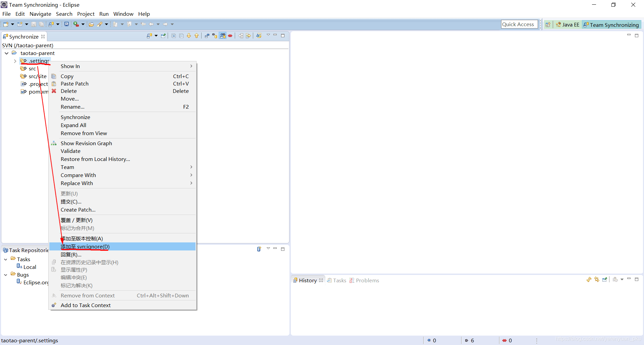Open the Navigate menu
The image size is (644, 345).
40,14
